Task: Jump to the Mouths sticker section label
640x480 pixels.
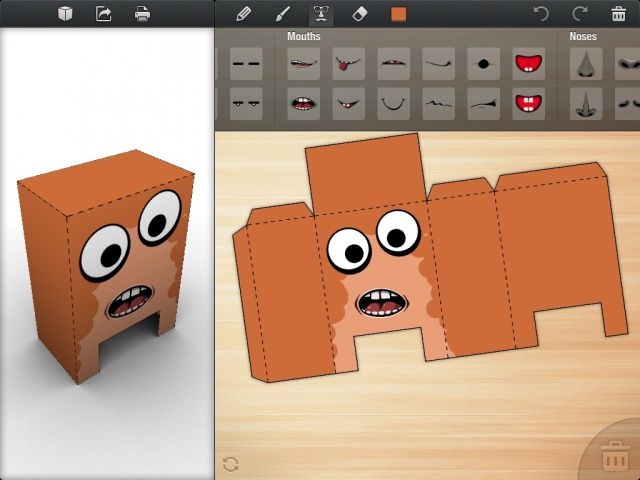Action: coord(304,36)
